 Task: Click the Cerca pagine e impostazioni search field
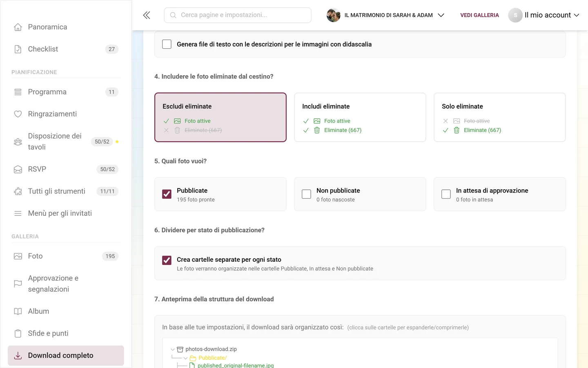click(238, 15)
